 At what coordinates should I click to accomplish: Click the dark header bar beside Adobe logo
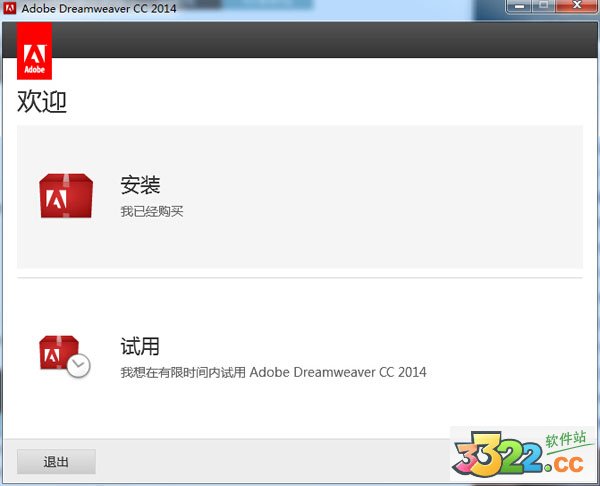coord(300,42)
